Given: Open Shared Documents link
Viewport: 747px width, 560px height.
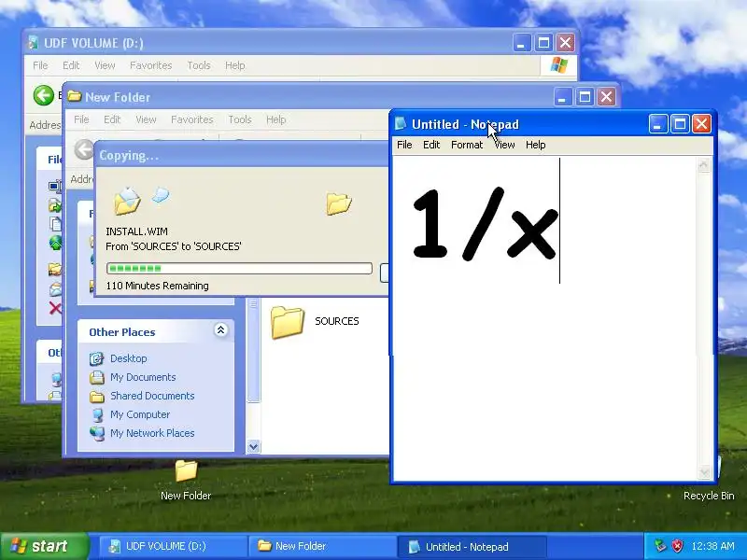Looking at the screenshot, I should coord(152,396).
